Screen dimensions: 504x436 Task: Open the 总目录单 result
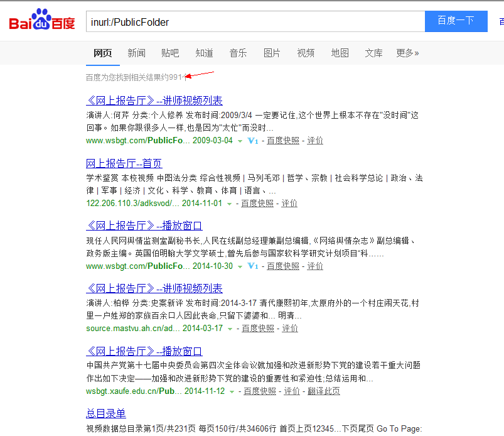(106, 413)
